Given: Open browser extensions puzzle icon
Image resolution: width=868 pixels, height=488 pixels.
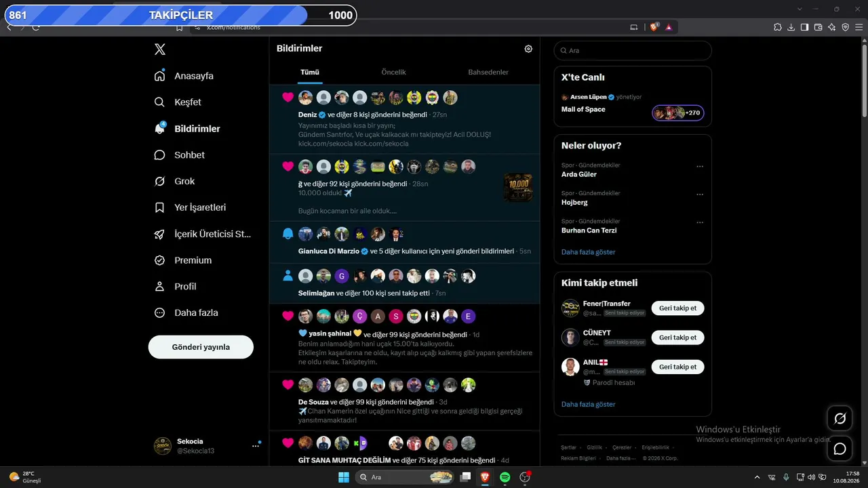Looking at the screenshot, I should coord(778,27).
